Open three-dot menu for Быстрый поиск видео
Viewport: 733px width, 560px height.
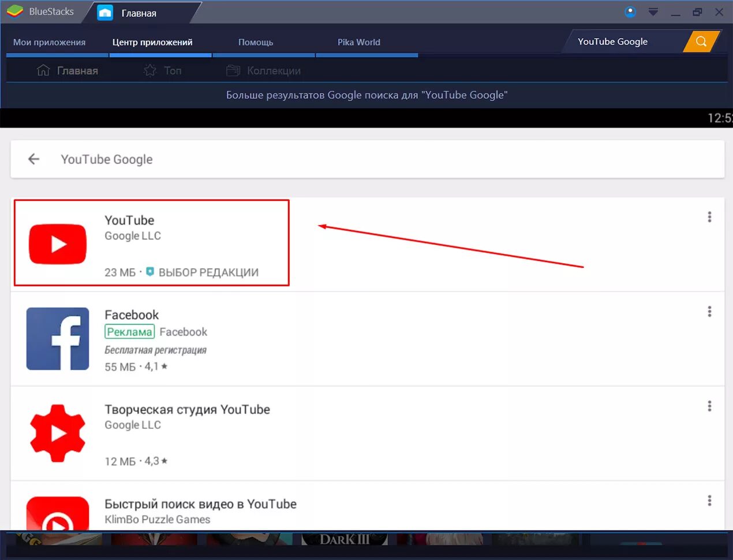tap(709, 501)
